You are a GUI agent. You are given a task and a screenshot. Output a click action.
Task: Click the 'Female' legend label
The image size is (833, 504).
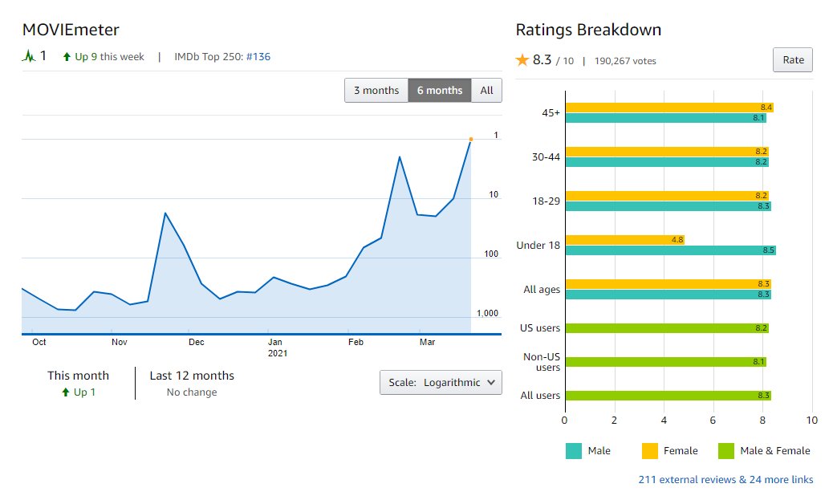click(681, 451)
